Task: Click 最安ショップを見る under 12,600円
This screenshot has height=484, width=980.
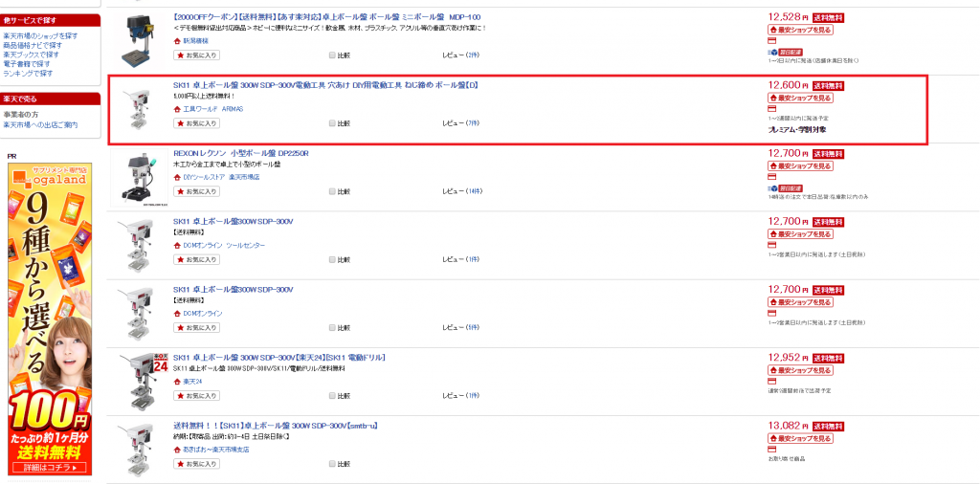Action: tap(801, 99)
